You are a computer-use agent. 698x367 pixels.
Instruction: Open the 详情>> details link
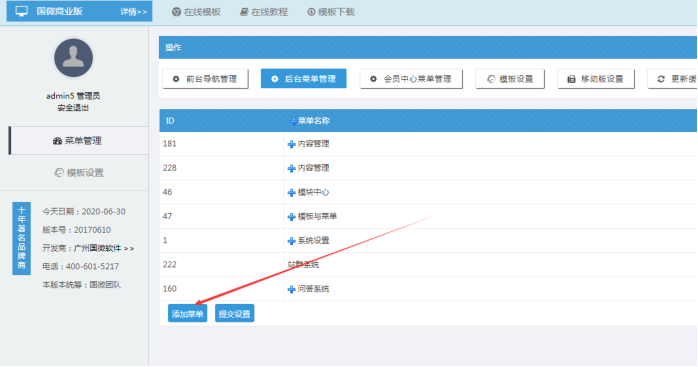(134, 12)
